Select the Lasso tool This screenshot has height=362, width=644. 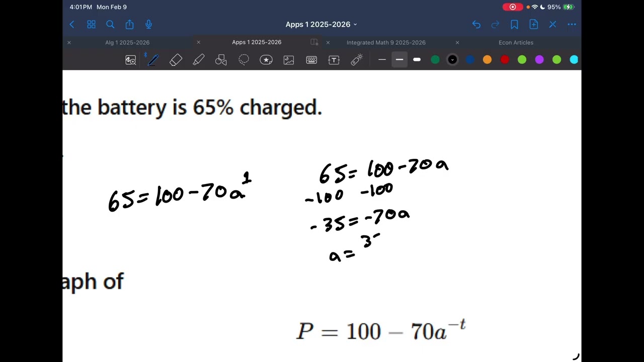[244, 60]
